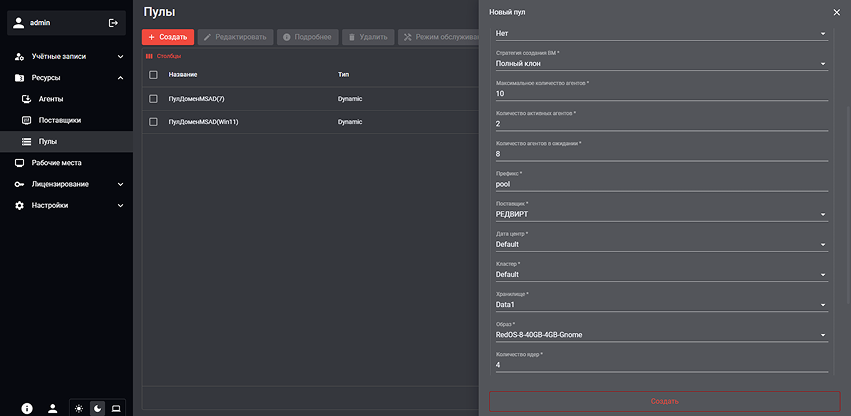This screenshot has height=416, width=851.
Task: Open the info icon in sidebar footer
Action: coord(27,408)
